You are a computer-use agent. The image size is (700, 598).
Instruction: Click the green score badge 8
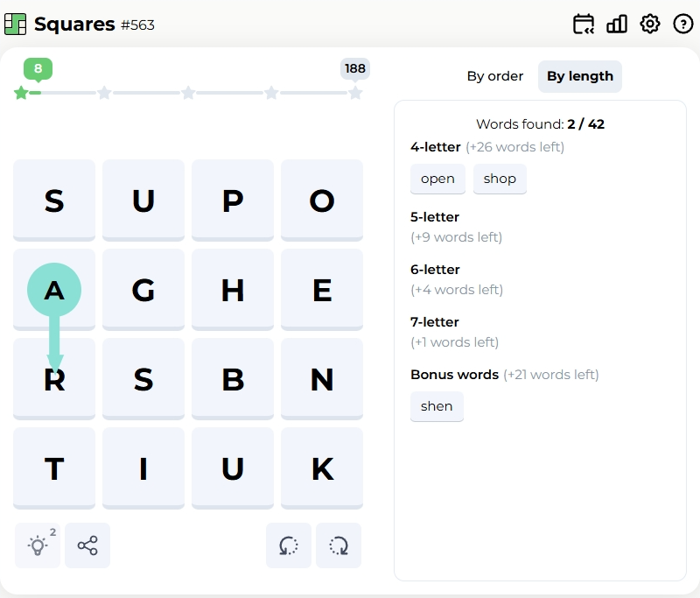[x=38, y=69]
